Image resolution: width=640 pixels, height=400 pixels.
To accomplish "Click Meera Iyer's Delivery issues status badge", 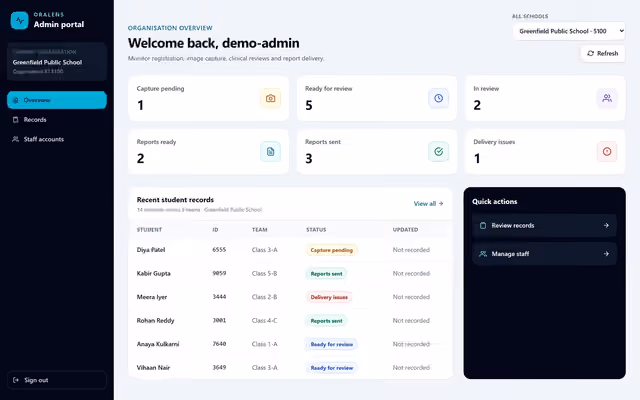I will click(329, 297).
